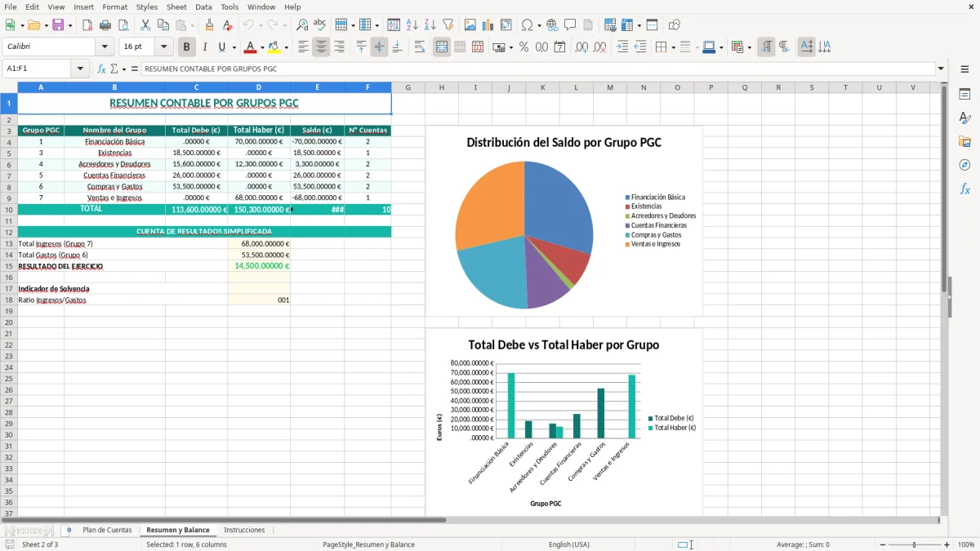Screen dimensions: 980x551
Task: Click the Clear Direct Formatting icon
Action: pos(227,25)
